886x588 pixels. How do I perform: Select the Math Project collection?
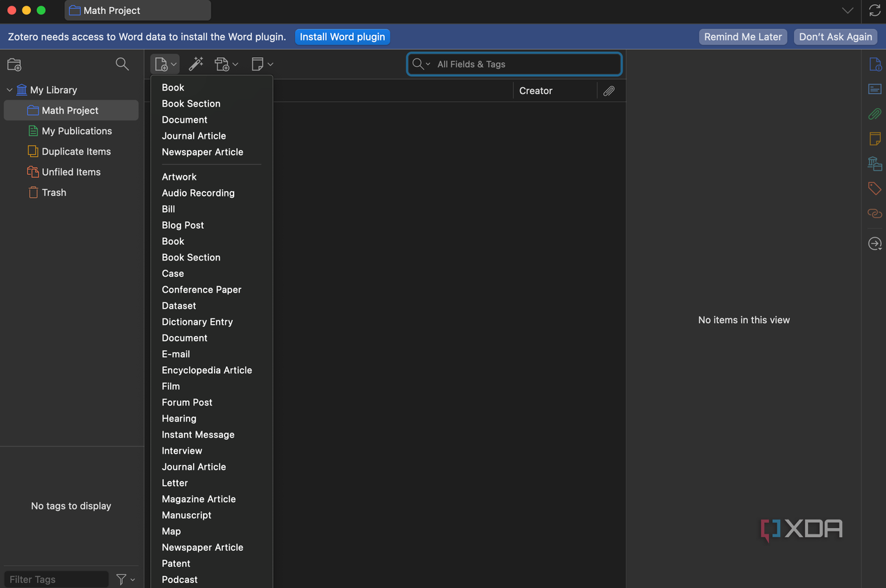(71, 110)
